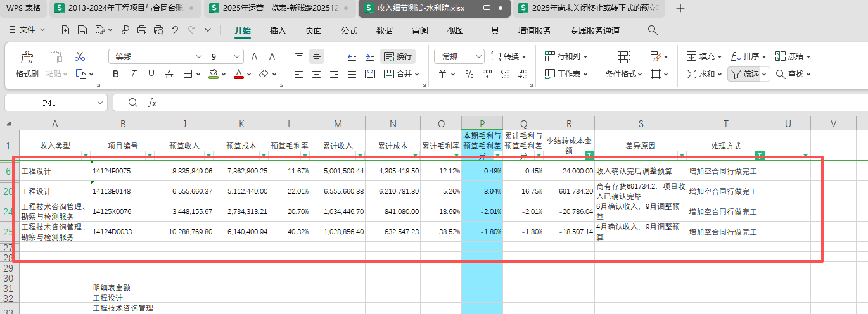The image size is (868, 314).
Task: Open filter dropdown on 处理方式 column header
Action: point(760,154)
